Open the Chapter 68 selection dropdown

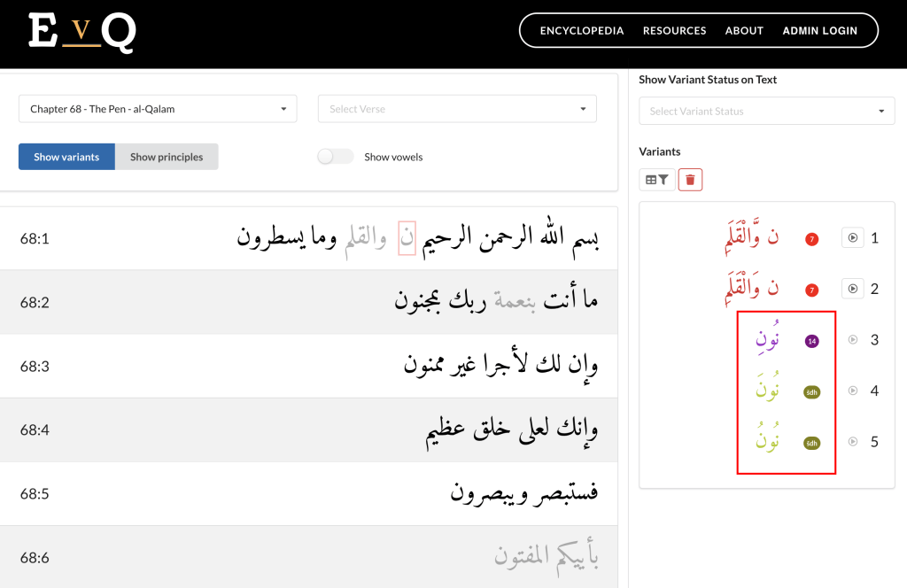pos(159,109)
